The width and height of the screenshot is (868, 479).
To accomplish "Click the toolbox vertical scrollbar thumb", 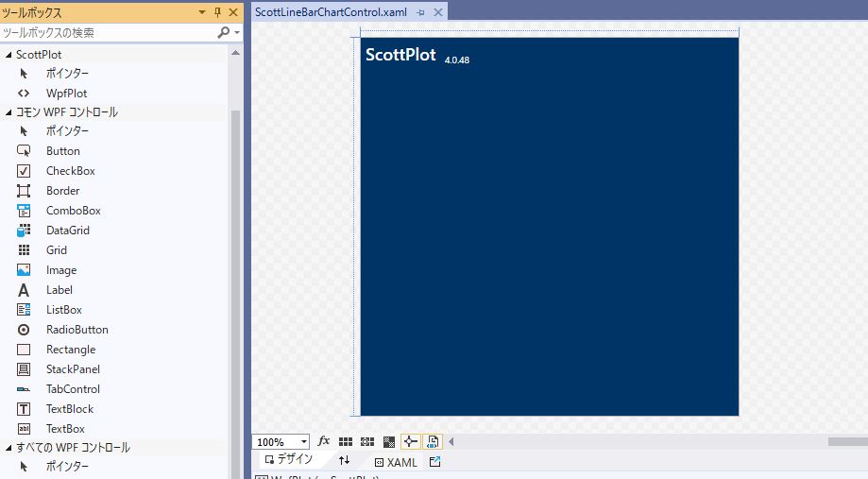I will click(x=235, y=294).
